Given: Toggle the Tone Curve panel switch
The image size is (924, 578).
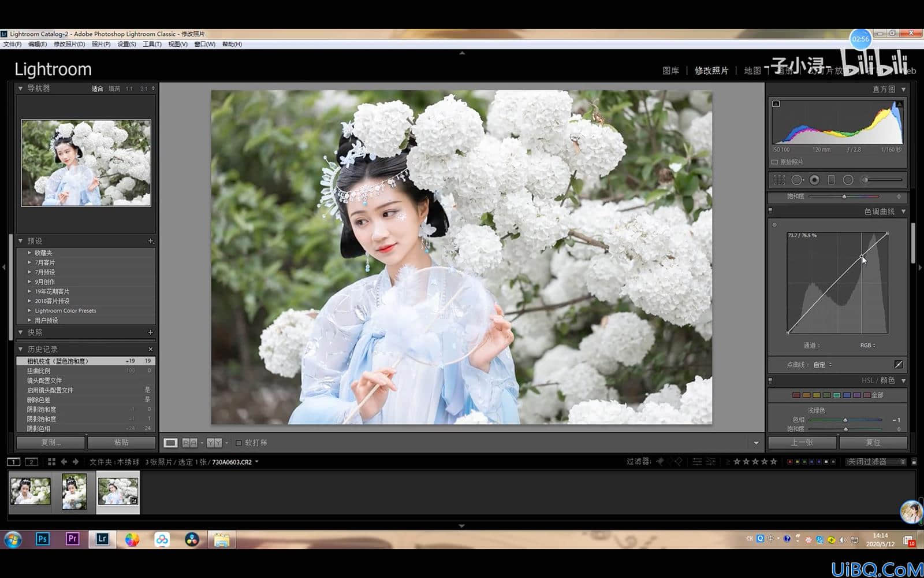Looking at the screenshot, I should click(x=770, y=212).
